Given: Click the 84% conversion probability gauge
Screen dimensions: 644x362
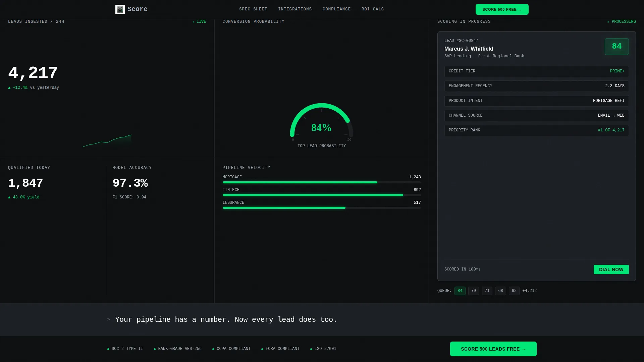Looking at the screenshot, I should [x=322, y=122].
